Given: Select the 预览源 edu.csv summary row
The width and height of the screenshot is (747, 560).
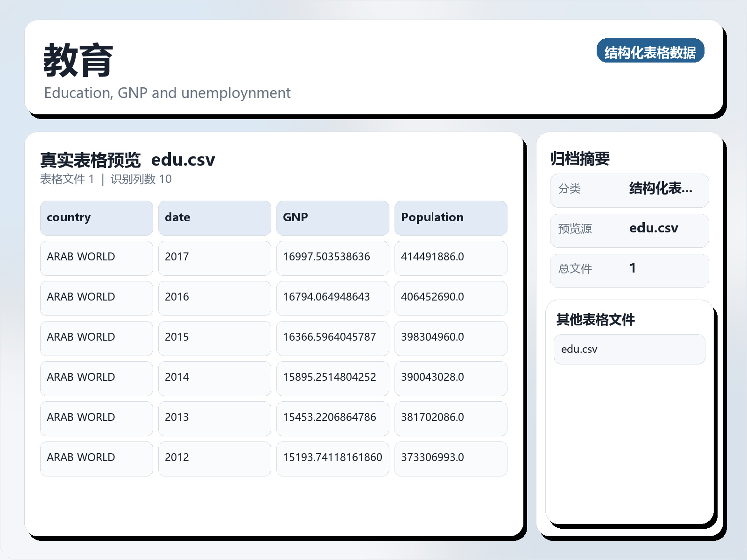Looking at the screenshot, I should pyautogui.click(x=629, y=230).
